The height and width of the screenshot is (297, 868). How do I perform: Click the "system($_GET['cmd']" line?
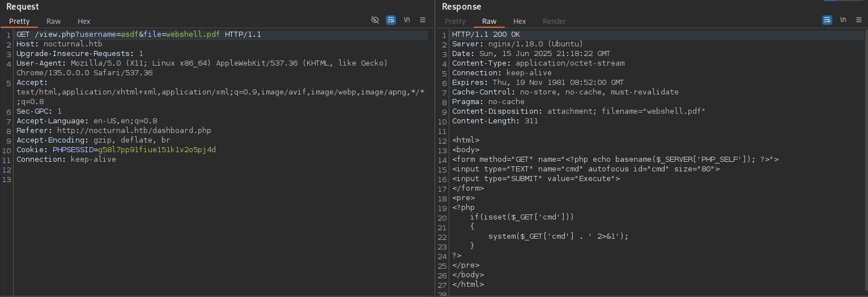(x=559, y=236)
